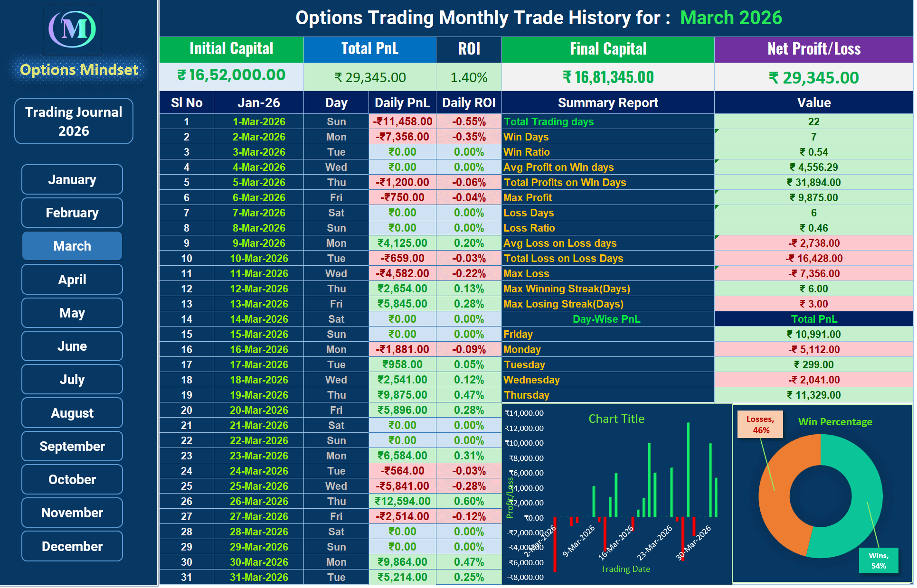Viewport: 917px width, 588px height.
Task: Select the January month button
Action: click(72, 179)
